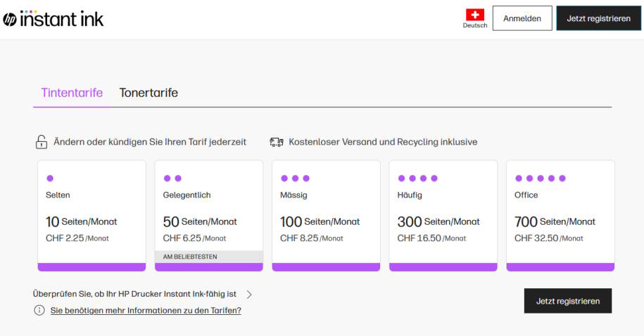Choose the Häufig 300 Seiten/Monat plan
Screen dimensions: 644x336
point(443,216)
